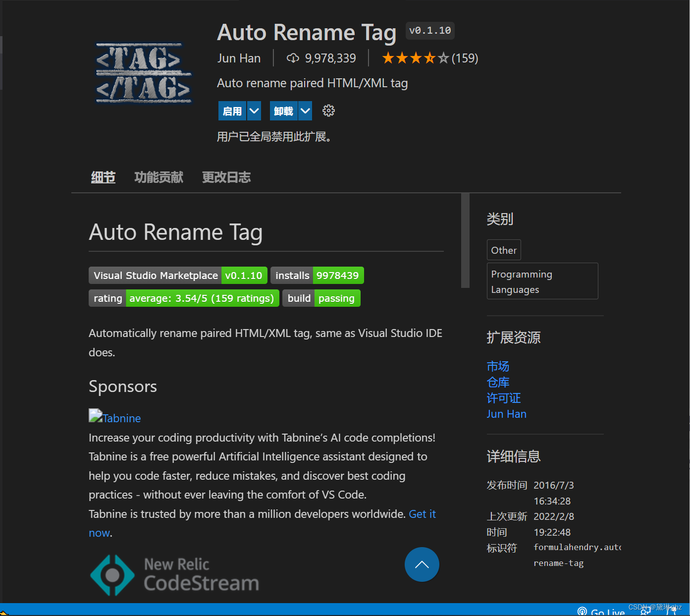Click the 'Get it now' link
Viewport: 690px width, 616px height.
coord(422,514)
